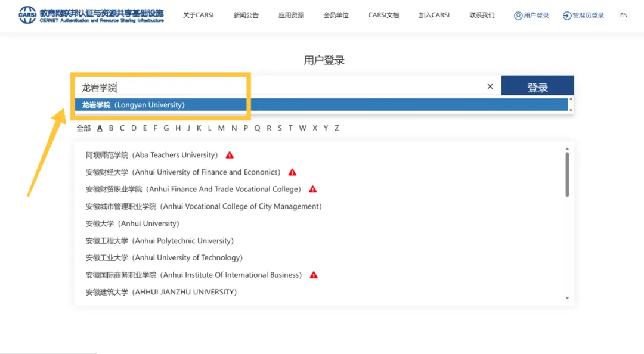Filter universities by letter F
Image resolution: width=644 pixels, height=354 pixels.
[x=155, y=128]
